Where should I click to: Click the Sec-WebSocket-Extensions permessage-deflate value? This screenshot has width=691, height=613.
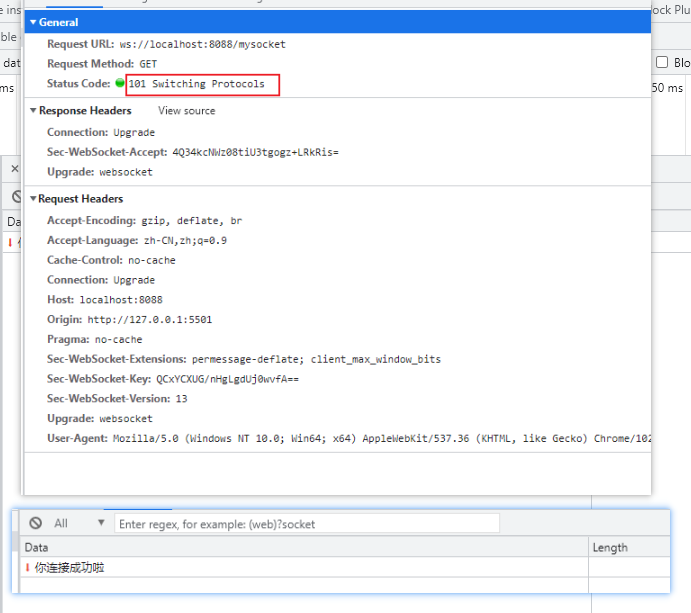(316, 360)
